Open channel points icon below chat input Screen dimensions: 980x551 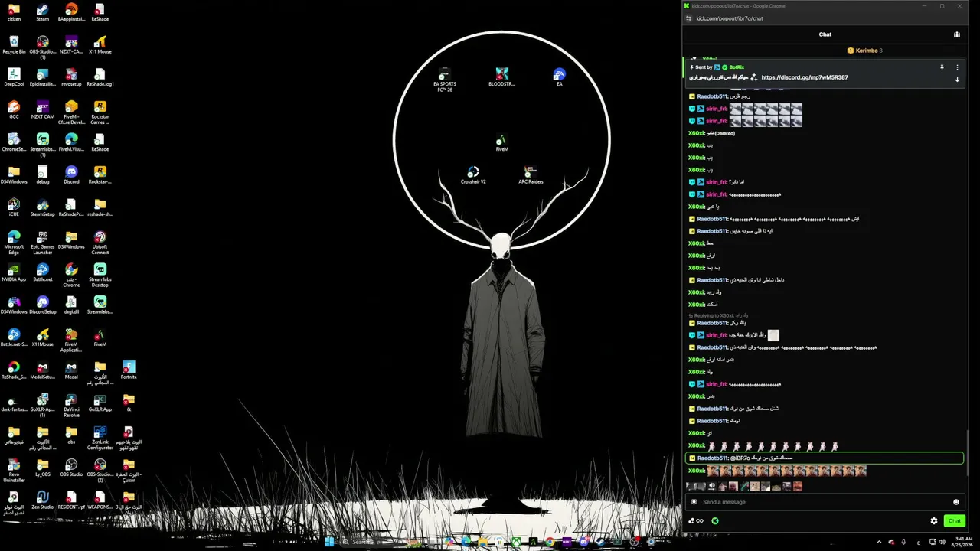(696, 521)
